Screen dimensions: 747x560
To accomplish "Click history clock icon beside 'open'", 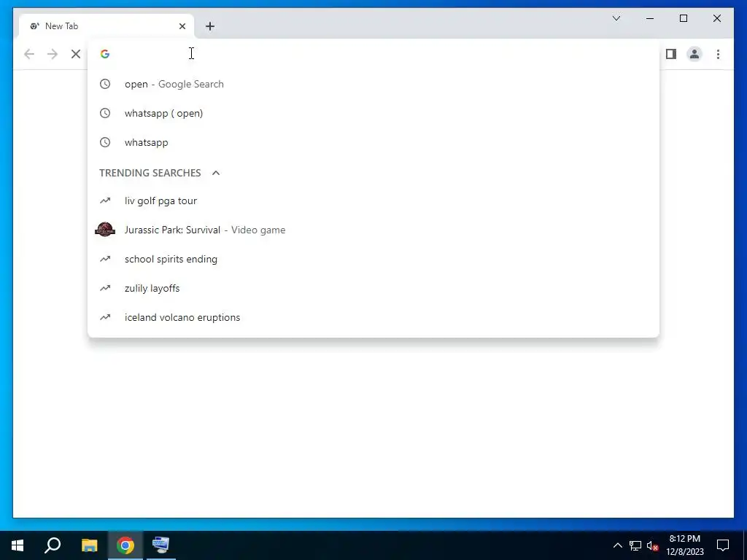I will click(105, 84).
